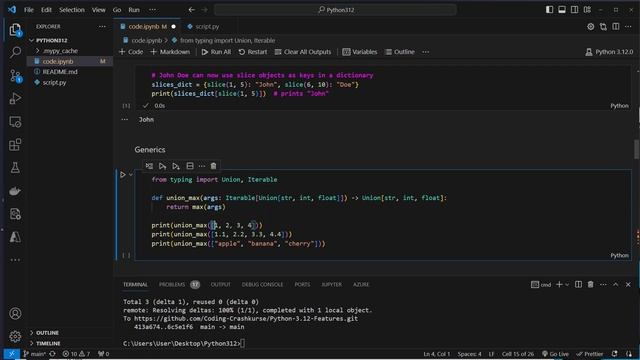
Task: Clear All Outputs in notebook
Action: [303, 52]
